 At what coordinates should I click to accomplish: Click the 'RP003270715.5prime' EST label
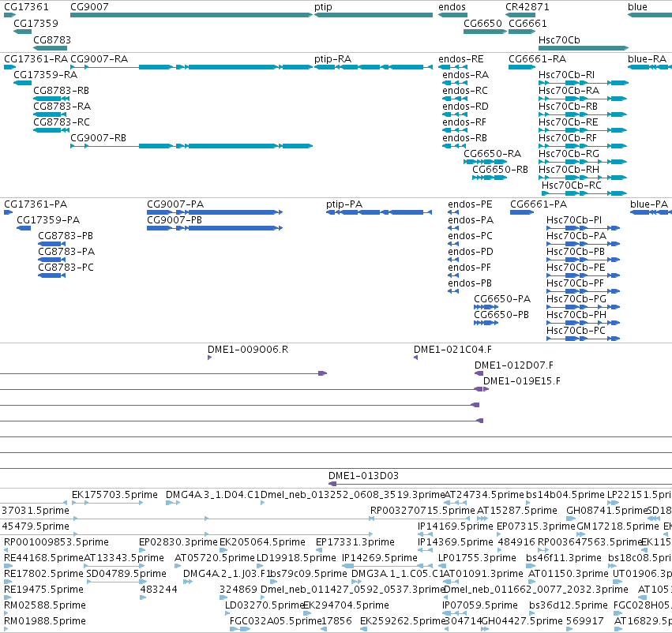422,511
